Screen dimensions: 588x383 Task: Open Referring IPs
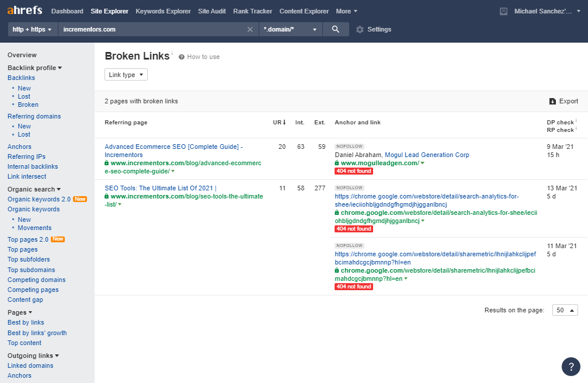click(x=27, y=157)
